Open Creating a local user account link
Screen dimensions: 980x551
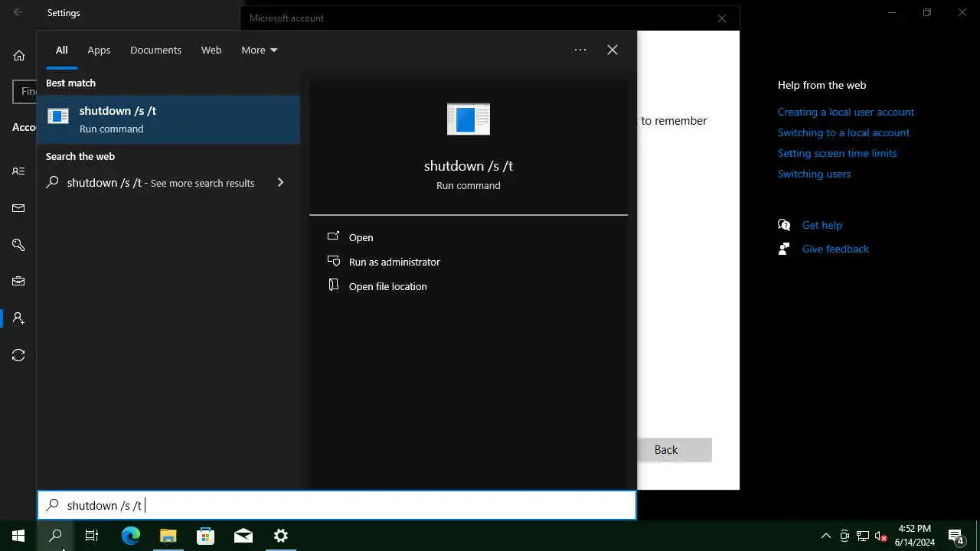click(845, 112)
